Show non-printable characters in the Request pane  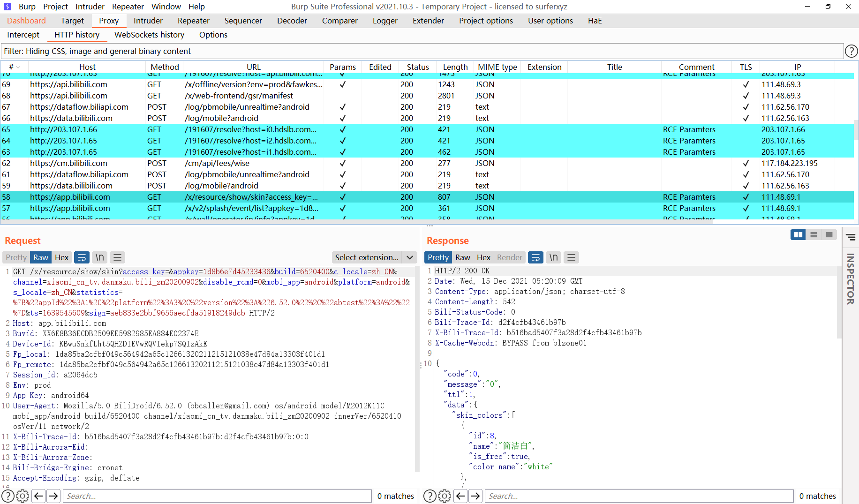tap(100, 257)
